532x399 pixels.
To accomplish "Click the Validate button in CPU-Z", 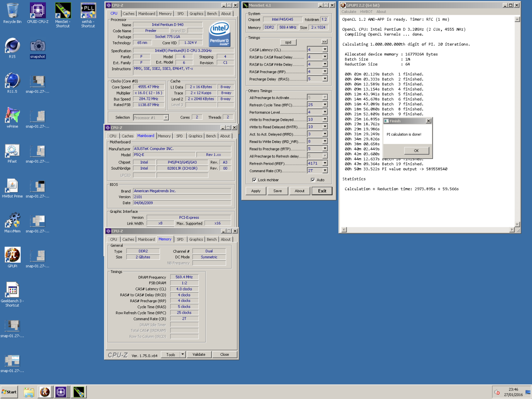I will click(199, 354).
